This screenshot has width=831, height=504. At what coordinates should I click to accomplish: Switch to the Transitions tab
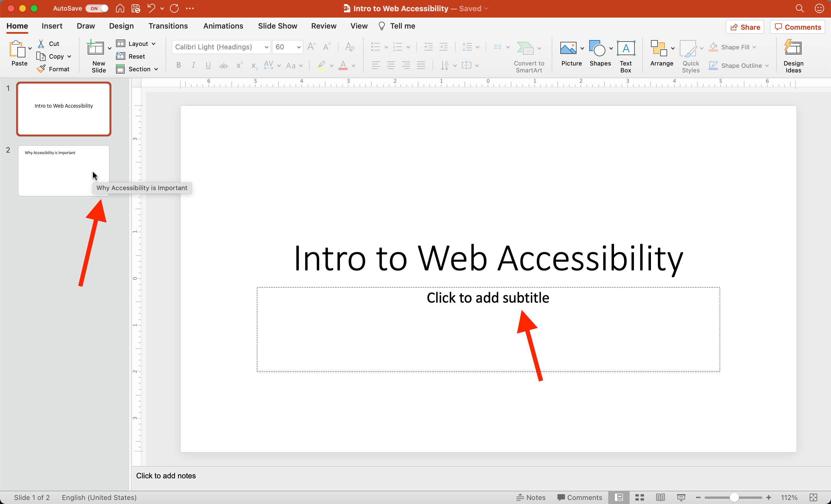168,26
